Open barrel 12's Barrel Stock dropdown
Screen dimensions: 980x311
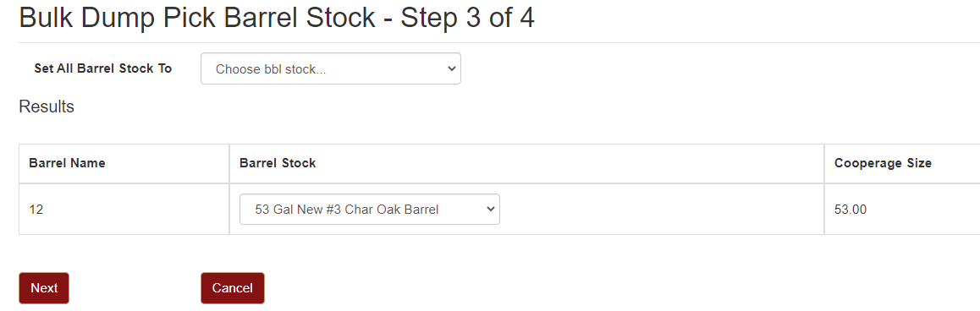click(x=369, y=210)
